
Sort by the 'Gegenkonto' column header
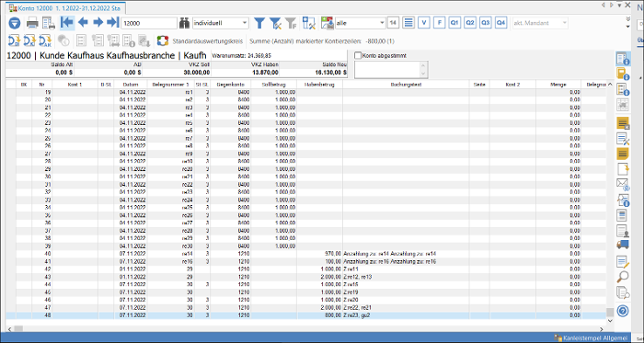click(230, 84)
